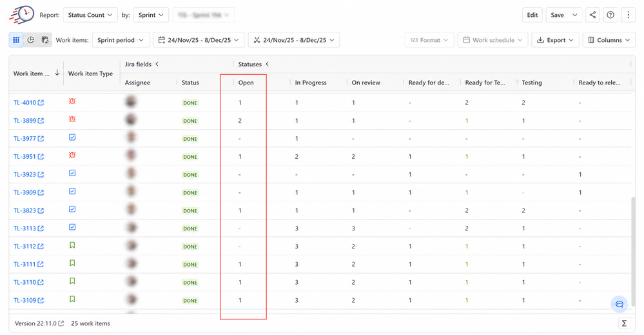Viewport: 644px width, 335px height.
Task: Open the Sprint period work items dropdown
Action: pos(121,40)
